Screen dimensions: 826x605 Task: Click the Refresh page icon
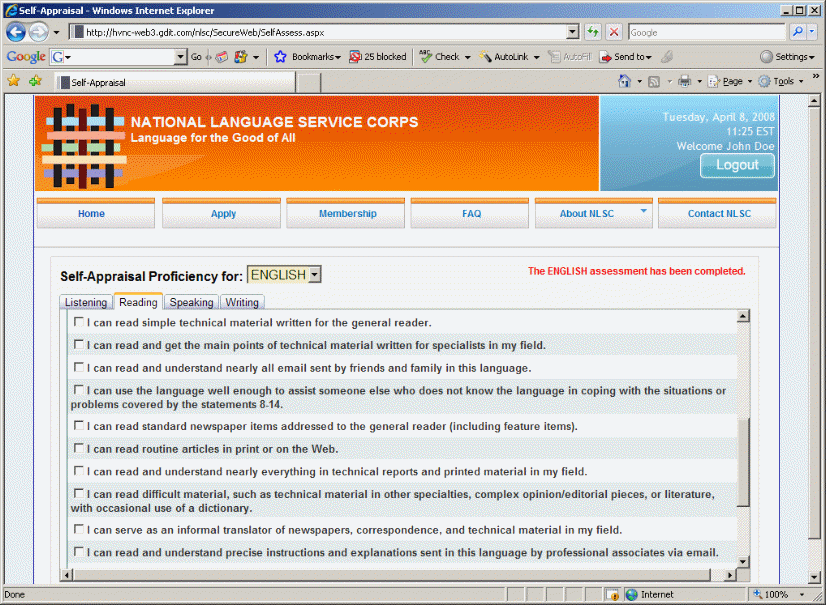click(x=593, y=33)
